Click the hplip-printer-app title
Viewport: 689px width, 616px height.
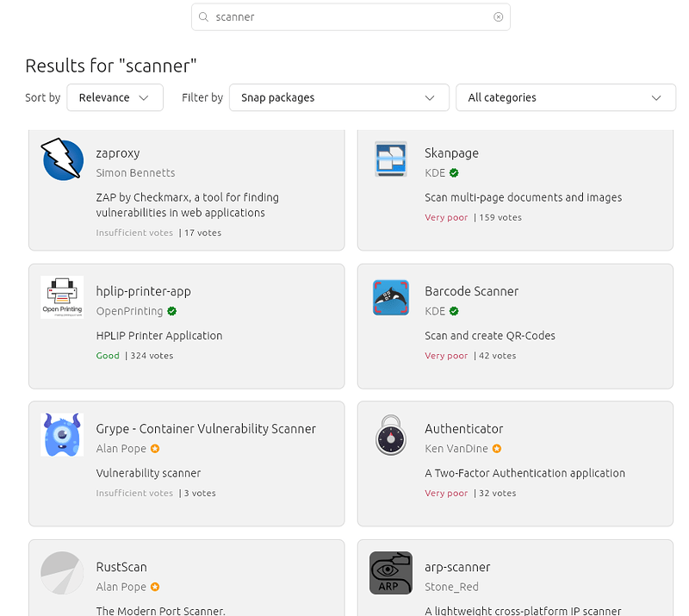[x=144, y=291]
